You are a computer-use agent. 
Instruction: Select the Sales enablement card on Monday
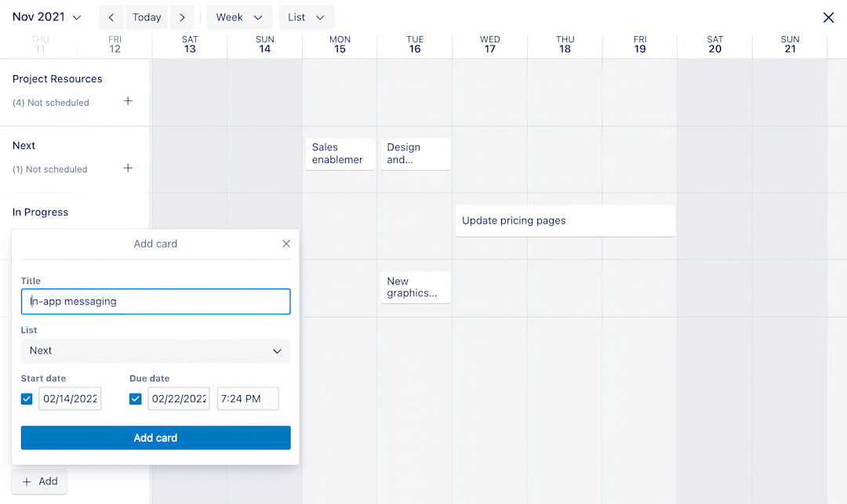[340, 154]
